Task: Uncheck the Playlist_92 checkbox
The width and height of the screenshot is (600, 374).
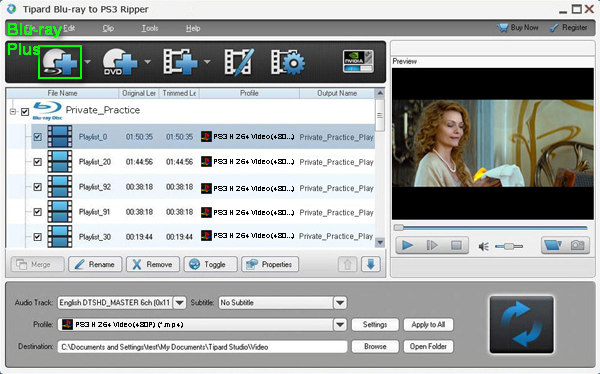Action: 38,187
